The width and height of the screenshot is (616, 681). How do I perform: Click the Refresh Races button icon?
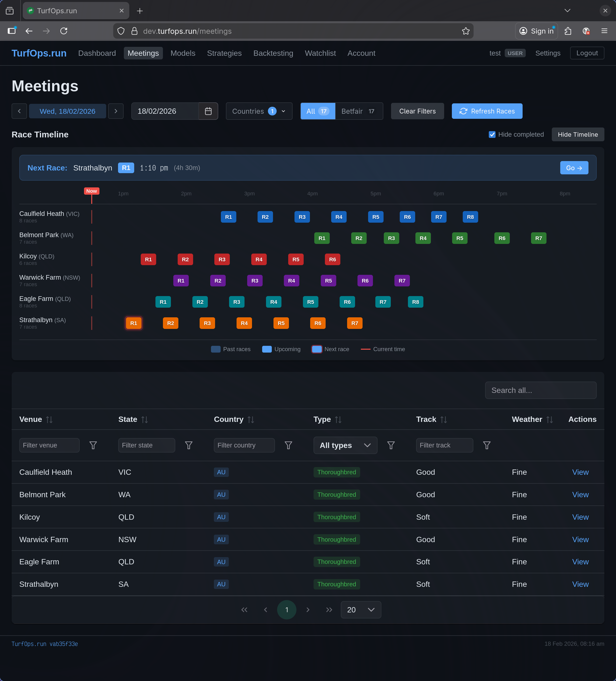click(x=463, y=111)
